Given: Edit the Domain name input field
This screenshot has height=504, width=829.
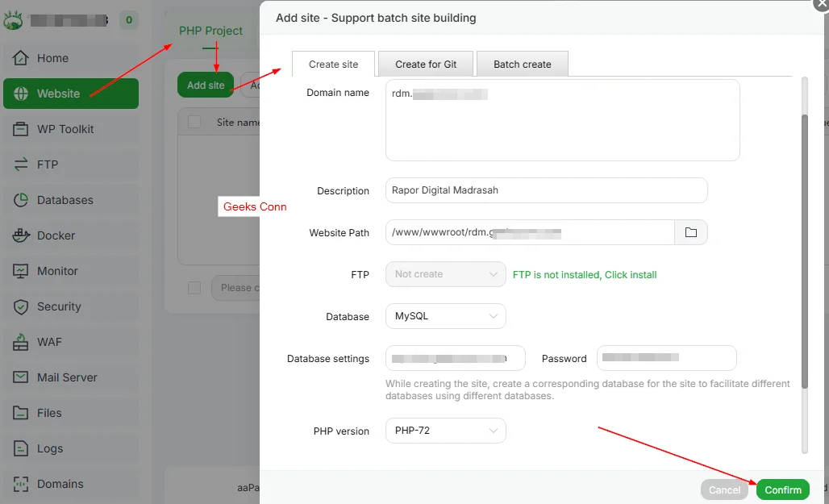Looking at the screenshot, I should tap(562, 121).
